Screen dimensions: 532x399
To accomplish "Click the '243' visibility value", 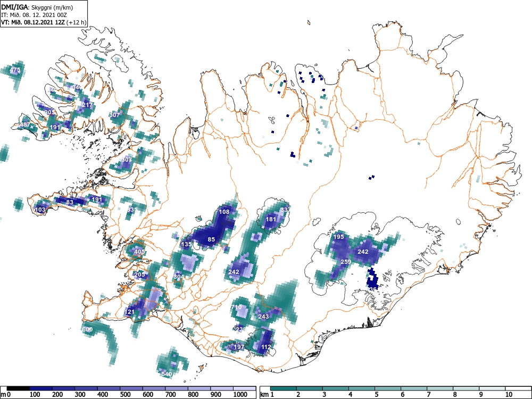I will point(263,317).
